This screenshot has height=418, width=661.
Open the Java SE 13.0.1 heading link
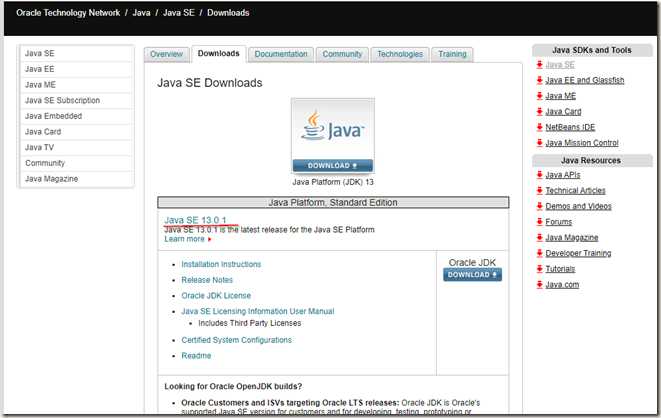coord(195,220)
